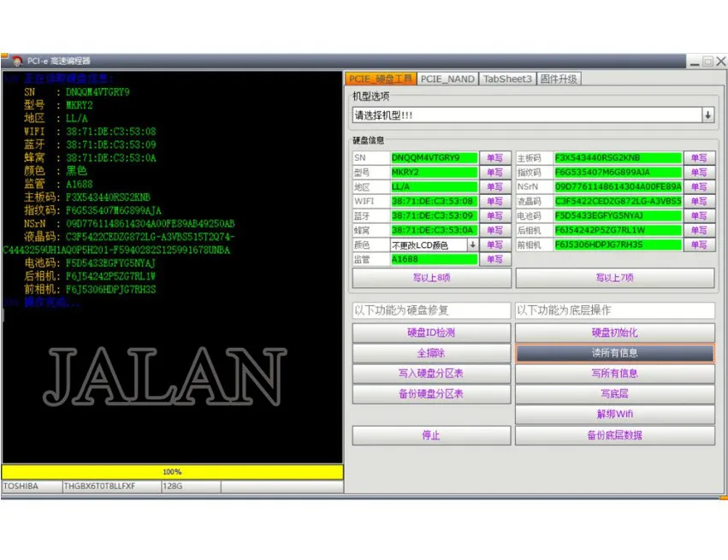Viewport: 728px width, 560px height.
Task: Click 单写 next to 型号 field
Action: [495, 172]
